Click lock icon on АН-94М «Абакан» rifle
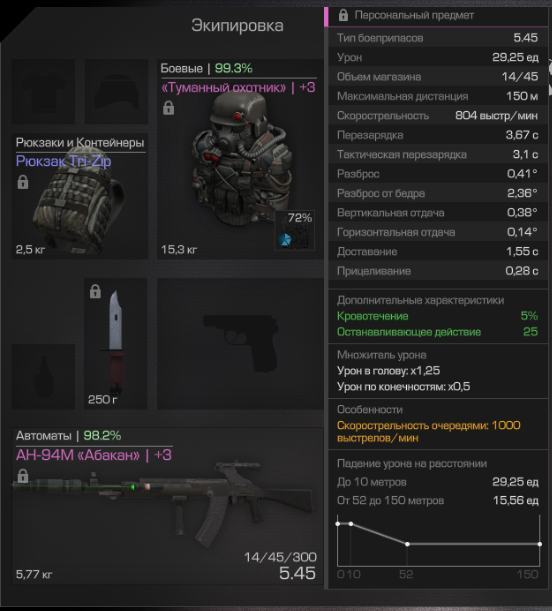The height and width of the screenshot is (611, 552). click(23, 476)
